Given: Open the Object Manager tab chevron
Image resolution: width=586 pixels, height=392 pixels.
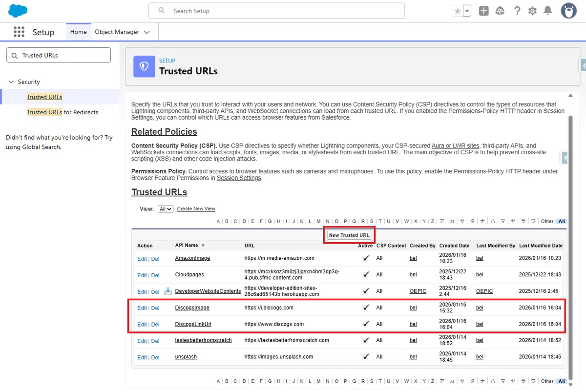Looking at the screenshot, I should coord(147,32).
